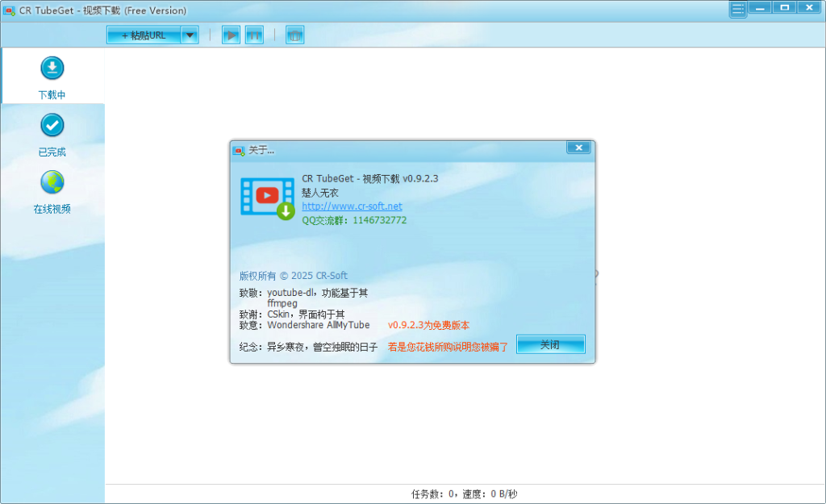Click the red 'v0.9.2.3为免费版本' notice

click(429, 326)
